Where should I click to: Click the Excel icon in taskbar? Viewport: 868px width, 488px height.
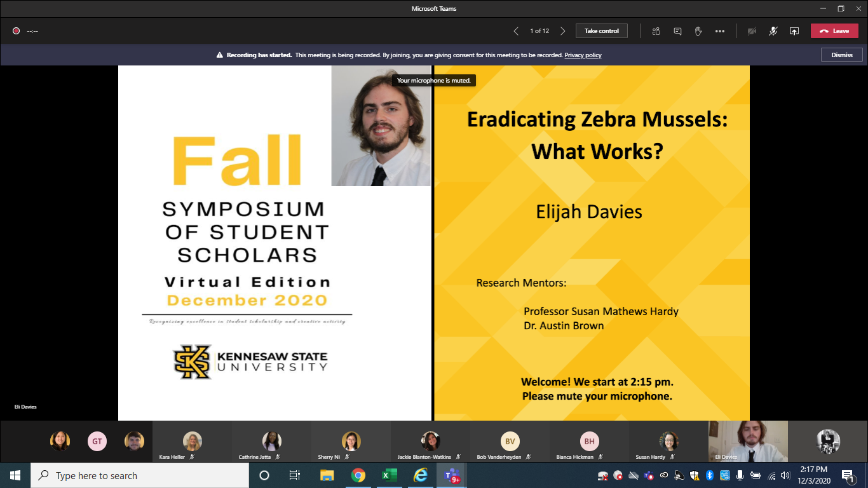point(389,475)
